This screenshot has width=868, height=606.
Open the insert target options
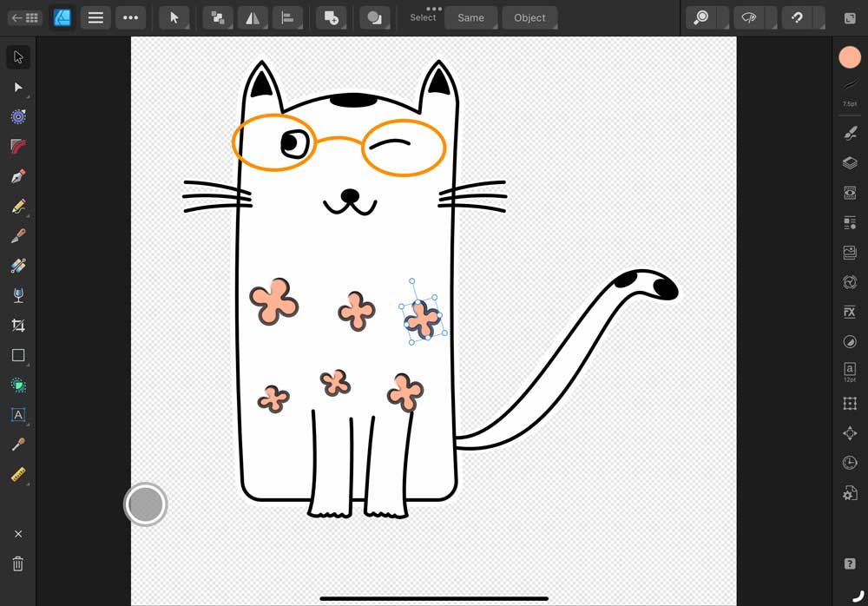click(331, 17)
